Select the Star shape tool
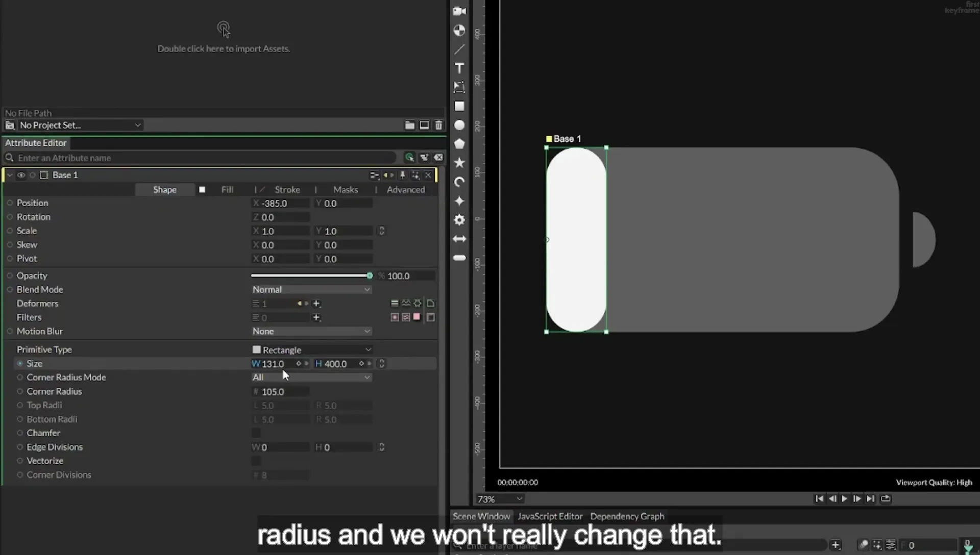Screen dimensions: 980x555 pyautogui.click(x=459, y=163)
